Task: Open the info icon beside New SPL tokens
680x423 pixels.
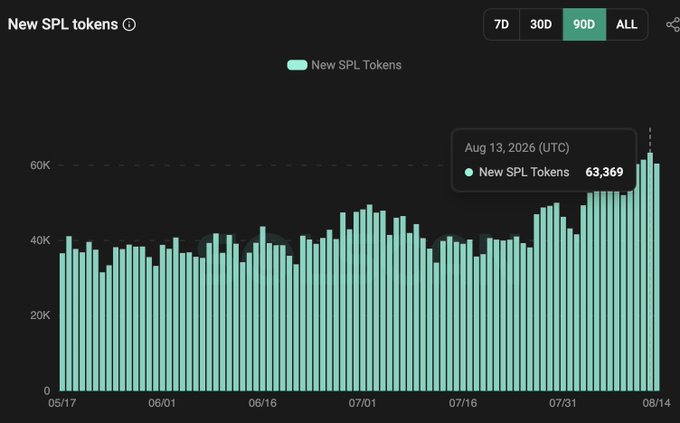Action: [x=129, y=24]
